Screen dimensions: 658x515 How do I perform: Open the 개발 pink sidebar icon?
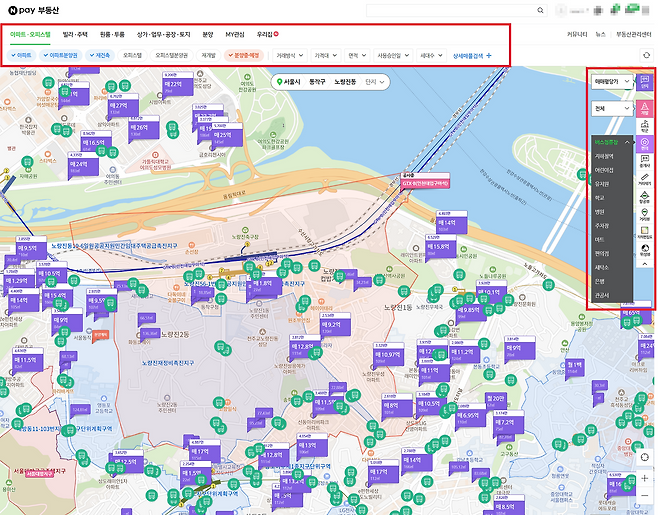coord(644,108)
